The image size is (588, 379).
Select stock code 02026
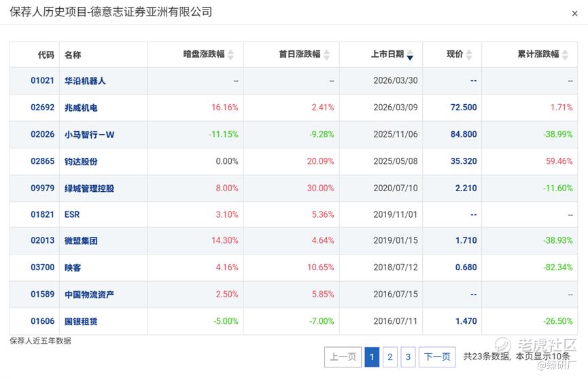(x=42, y=134)
